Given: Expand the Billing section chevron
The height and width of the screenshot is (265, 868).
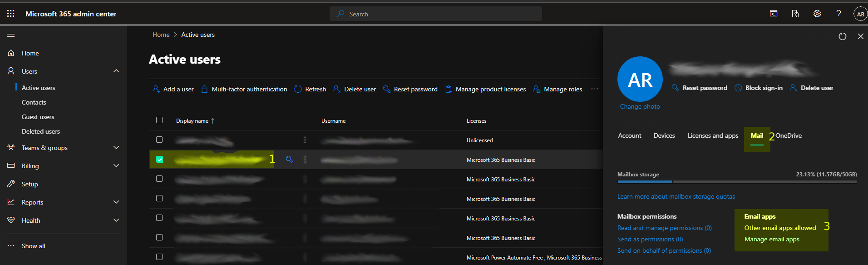Looking at the screenshot, I should pyautogui.click(x=116, y=165).
